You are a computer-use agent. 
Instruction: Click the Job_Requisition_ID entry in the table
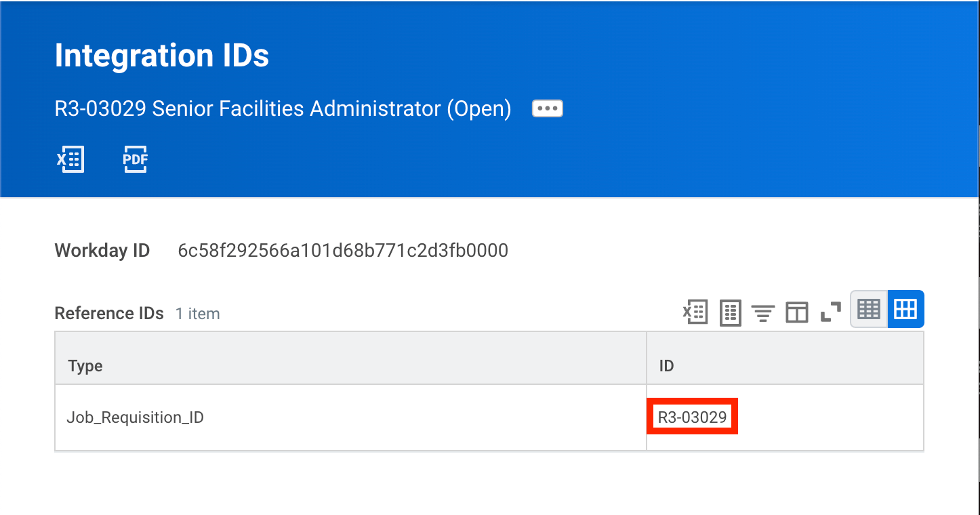[x=135, y=417]
